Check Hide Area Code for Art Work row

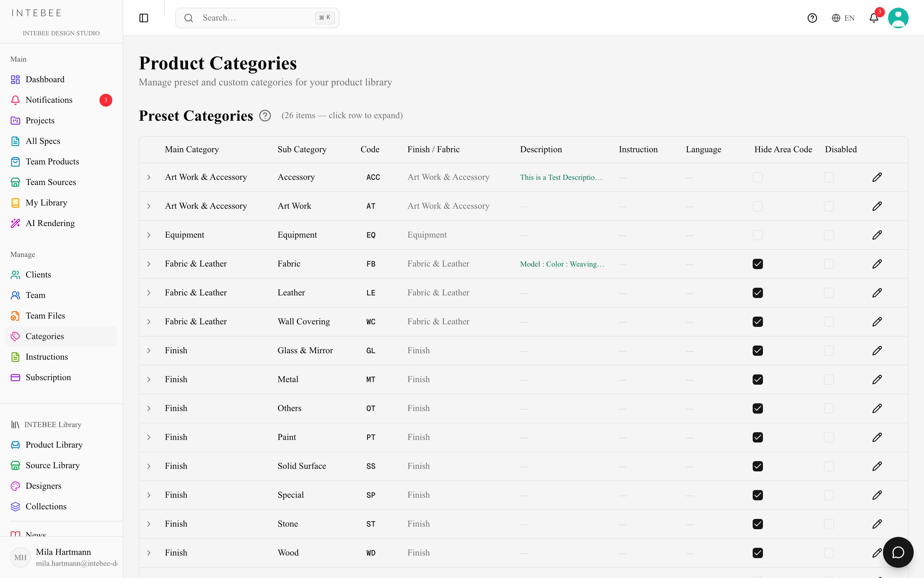point(757,206)
